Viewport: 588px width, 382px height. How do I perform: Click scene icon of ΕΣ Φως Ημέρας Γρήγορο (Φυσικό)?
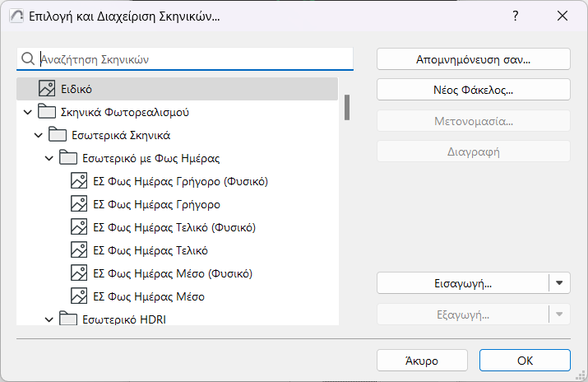[79, 181]
